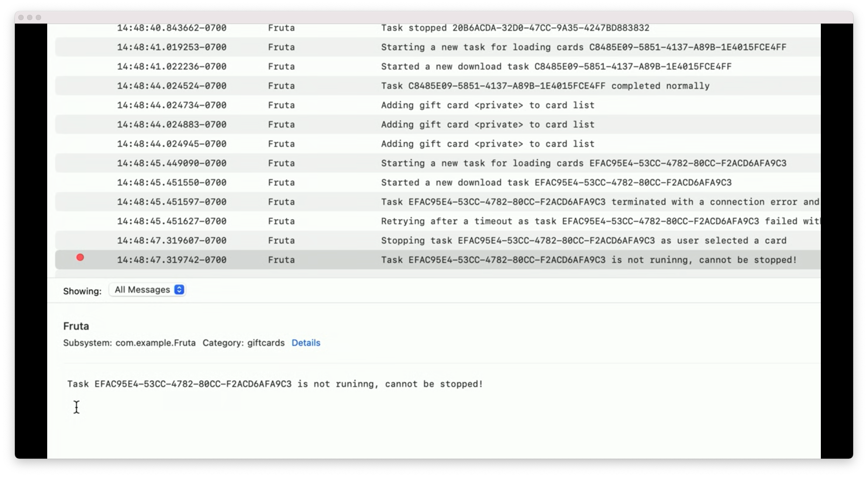Click the gray zoom window button
Viewport: 868px width, 477px height.
38,17
